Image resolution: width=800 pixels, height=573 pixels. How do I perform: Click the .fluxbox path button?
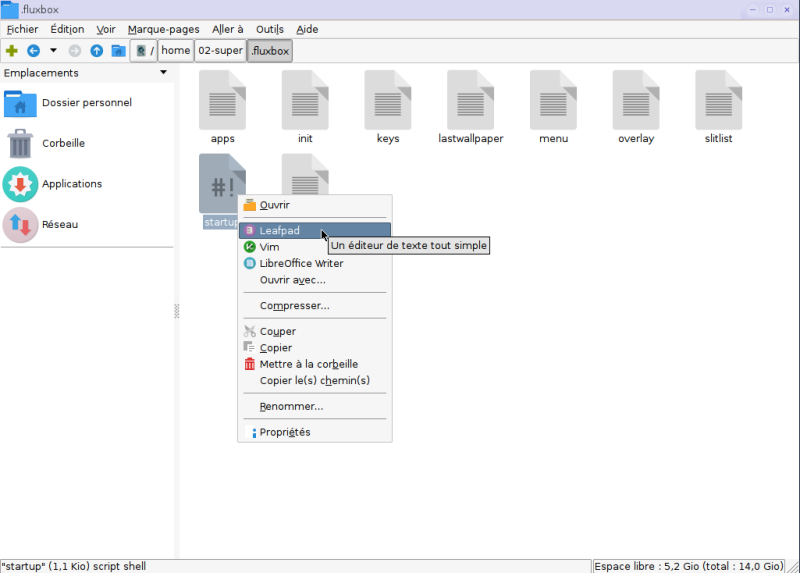(270, 51)
